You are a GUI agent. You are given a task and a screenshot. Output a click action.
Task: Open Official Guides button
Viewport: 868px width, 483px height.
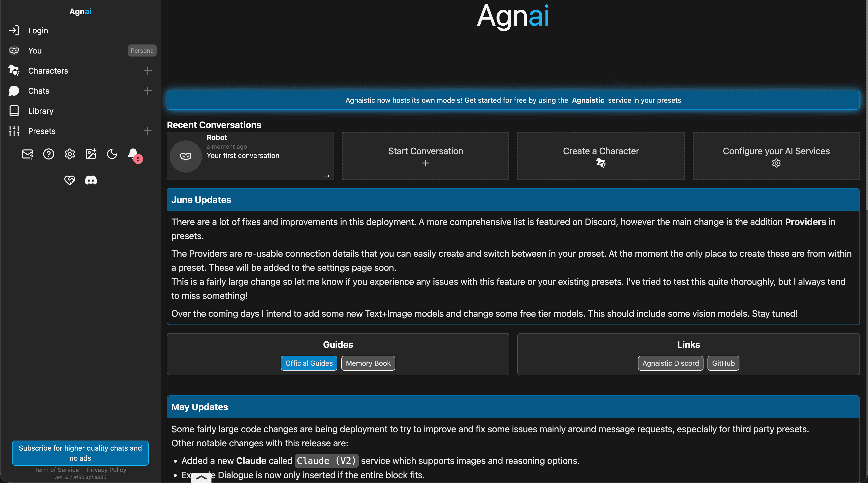pyautogui.click(x=309, y=363)
